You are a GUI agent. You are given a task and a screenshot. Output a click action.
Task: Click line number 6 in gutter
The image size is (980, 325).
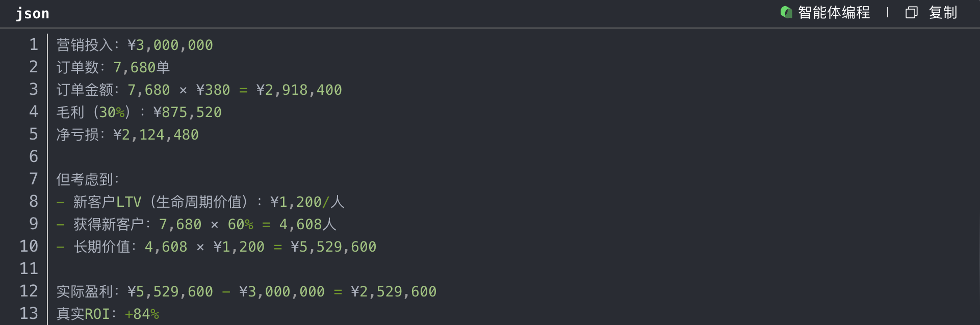tap(34, 156)
